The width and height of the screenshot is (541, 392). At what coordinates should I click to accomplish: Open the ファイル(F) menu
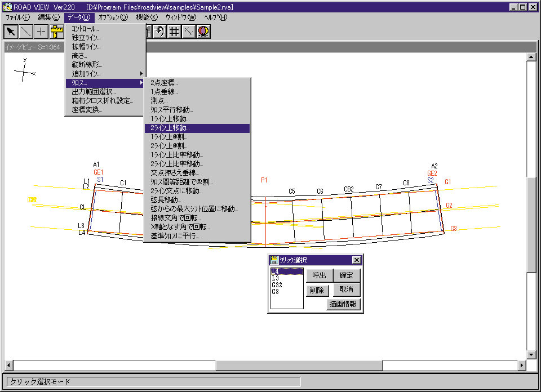point(17,17)
